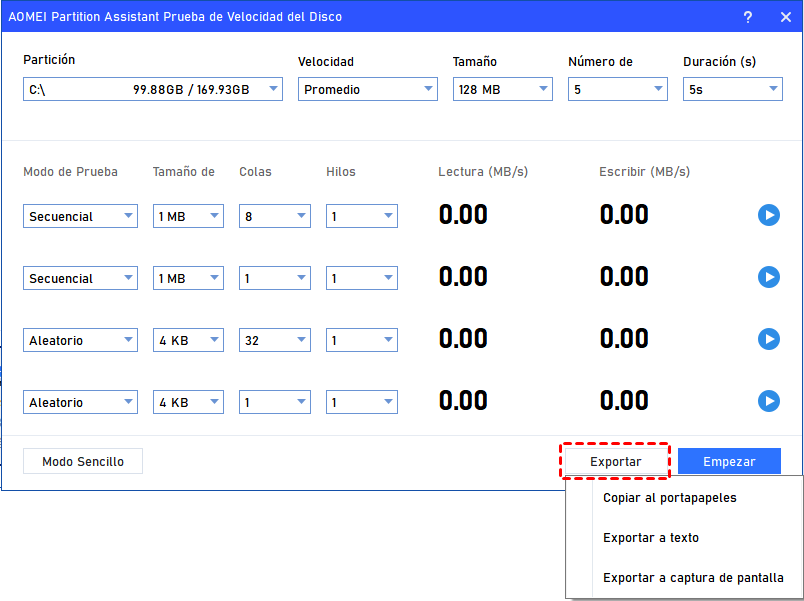Select Copiar al portapapeles
The width and height of the screenshot is (804, 601).
pos(669,498)
